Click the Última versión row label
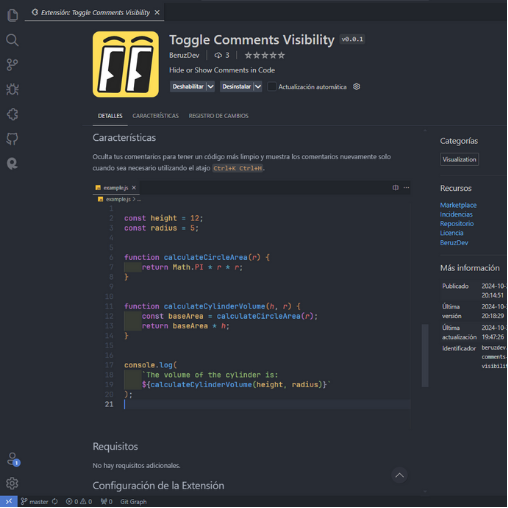This screenshot has width=508, height=508. [x=452, y=311]
